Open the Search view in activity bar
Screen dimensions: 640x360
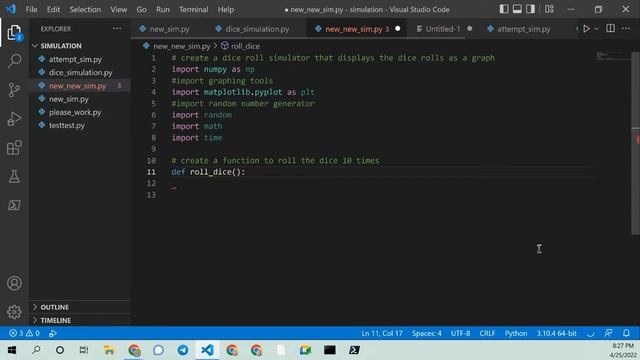[14, 61]
